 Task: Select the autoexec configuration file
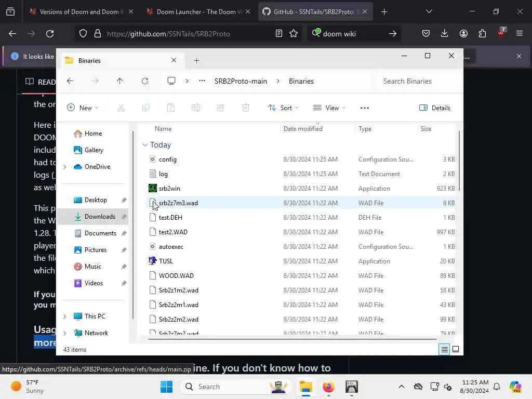[302, 247]
